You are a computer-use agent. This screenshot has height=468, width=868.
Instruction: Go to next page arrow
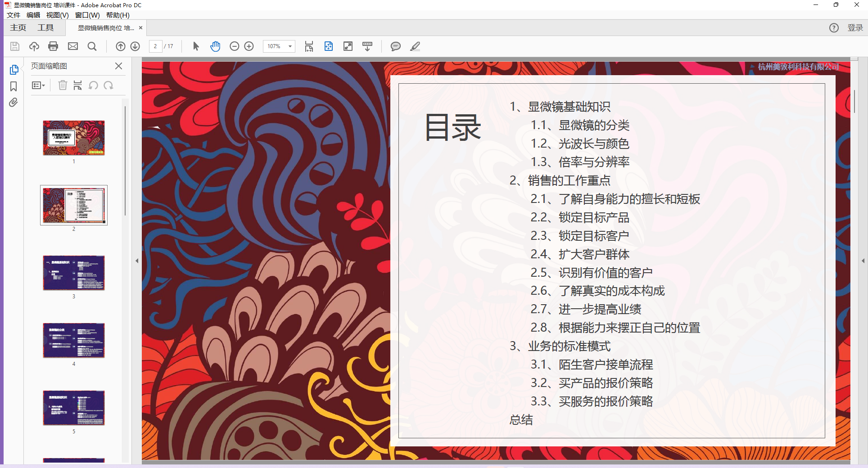135,46
